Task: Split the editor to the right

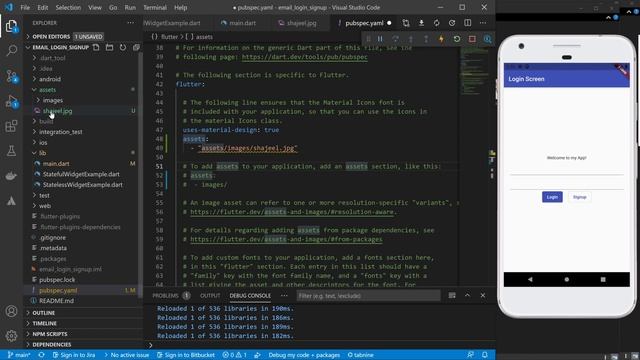Action: click(x=467, y=23)
